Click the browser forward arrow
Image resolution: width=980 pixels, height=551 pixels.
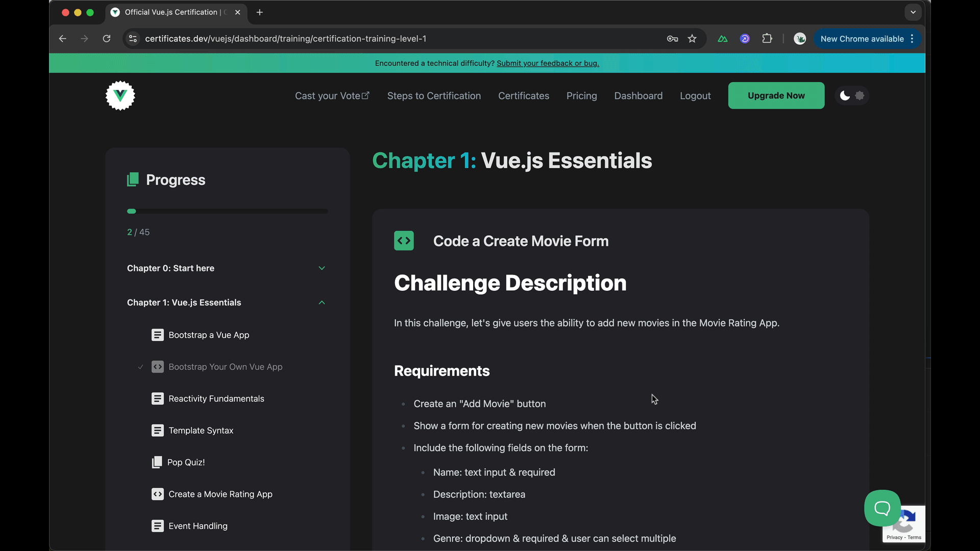pos(84,39)
